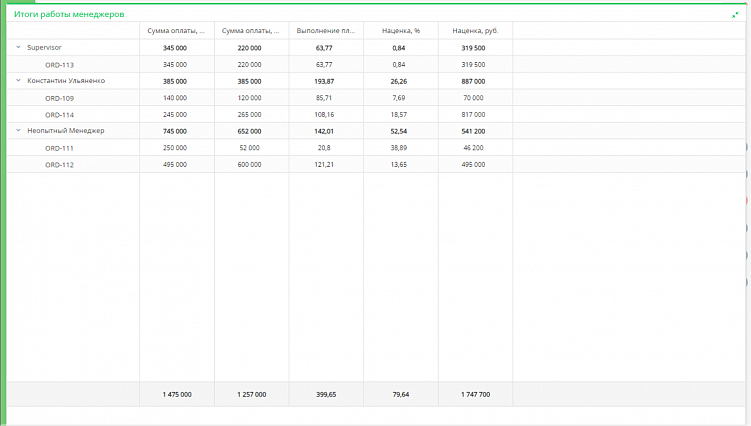The height and width of the screenshot is (426, 751).
Task: Sort by the Выполнение пл... column header
Action: click(x=326, y=31)
